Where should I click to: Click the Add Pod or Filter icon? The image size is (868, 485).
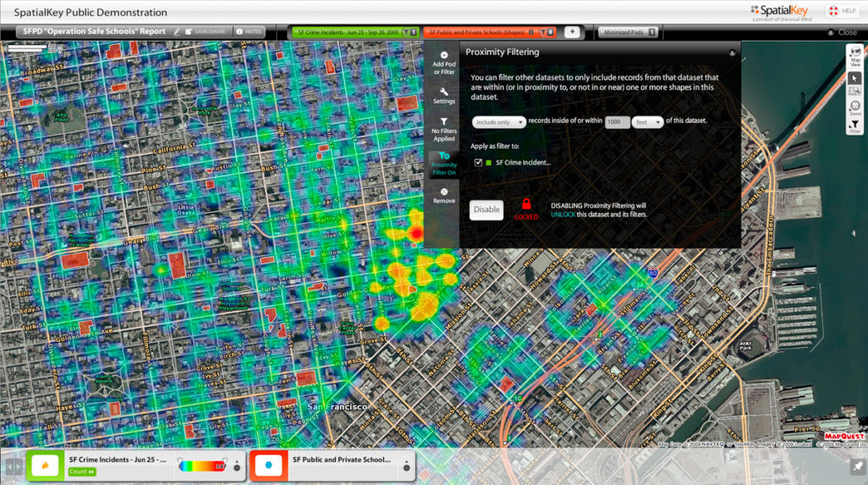443,56
